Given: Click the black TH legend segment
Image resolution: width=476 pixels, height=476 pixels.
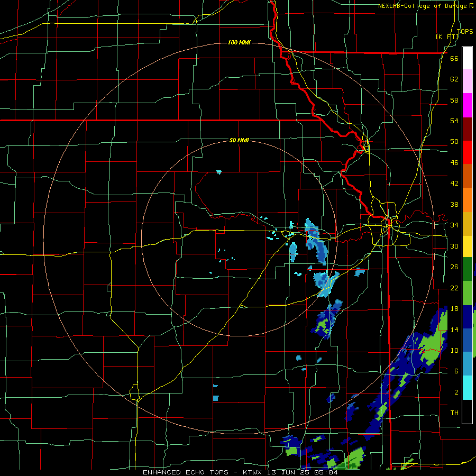Looking at the screenshot, I should coord(467,411).
